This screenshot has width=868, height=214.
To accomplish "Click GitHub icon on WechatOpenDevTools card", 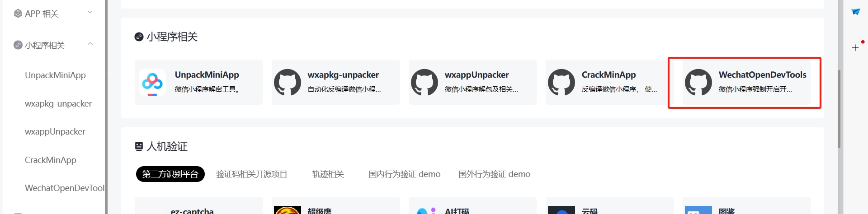I will point(698,82).
